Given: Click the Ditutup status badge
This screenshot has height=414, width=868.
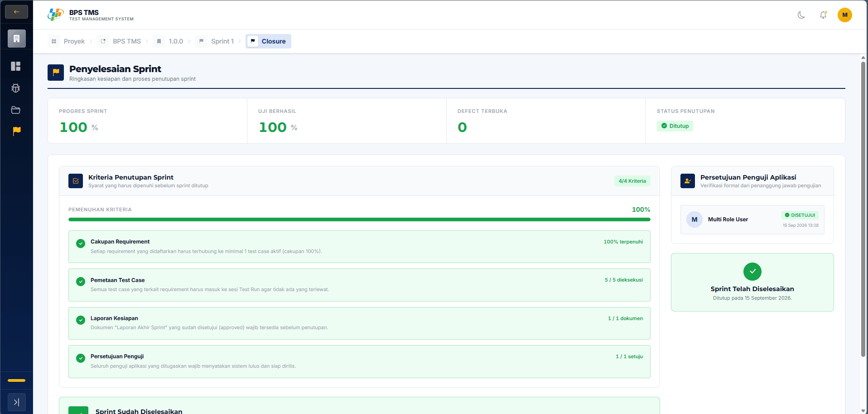Looking at the screenshot, I should coord(675,126).
